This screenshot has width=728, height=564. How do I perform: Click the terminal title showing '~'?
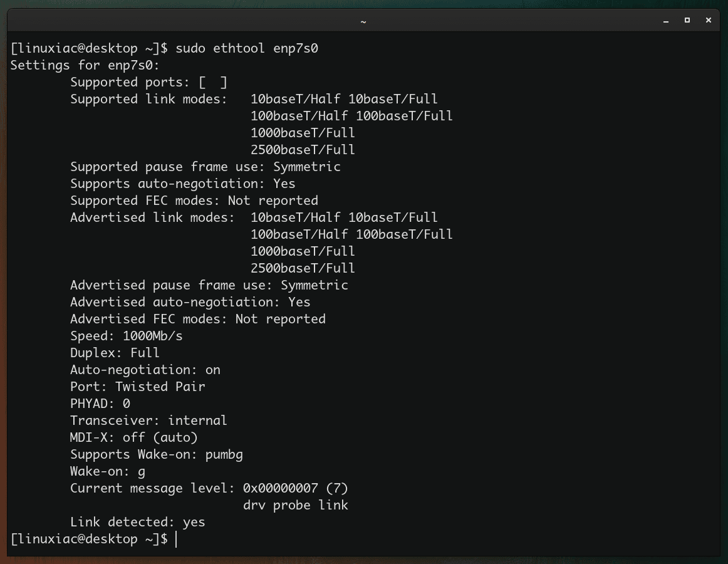(x=362, y=21)
